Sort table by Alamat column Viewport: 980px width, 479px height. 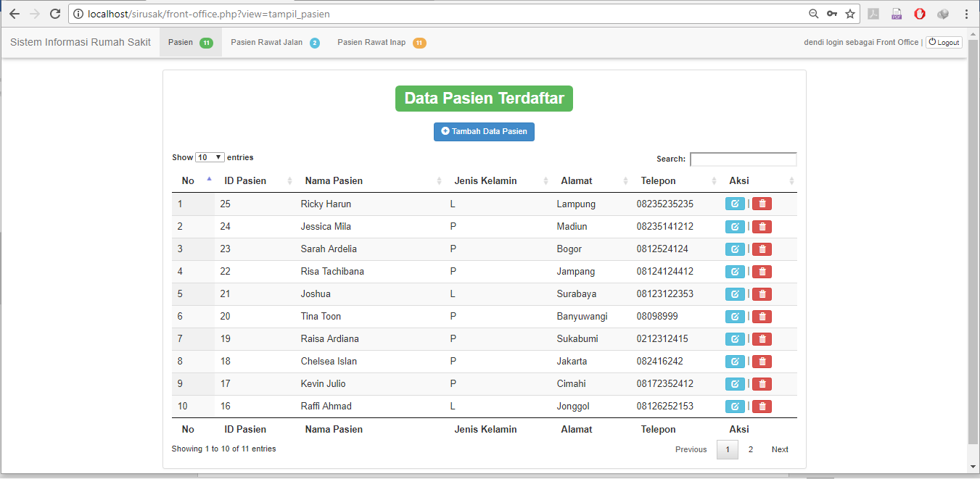[x=577, y=180]
